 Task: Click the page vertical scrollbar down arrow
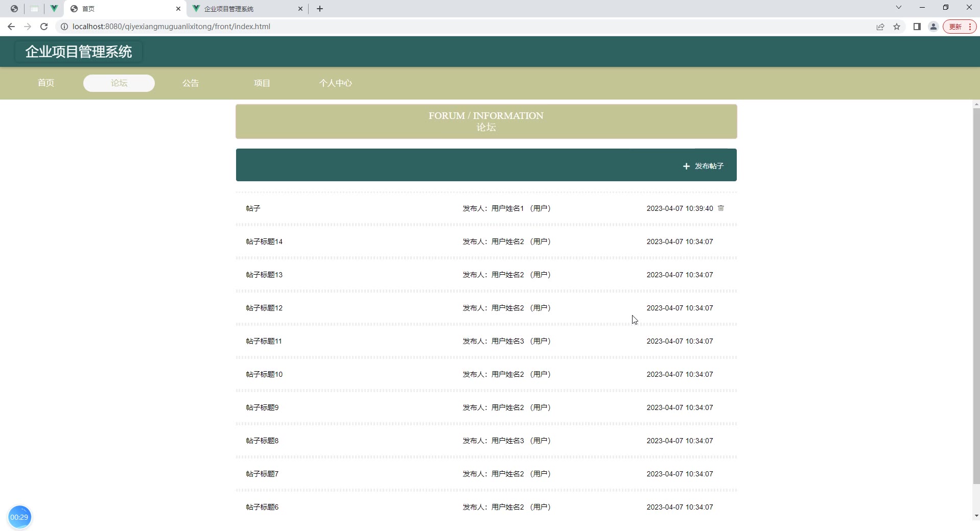(x=976, y=516)
